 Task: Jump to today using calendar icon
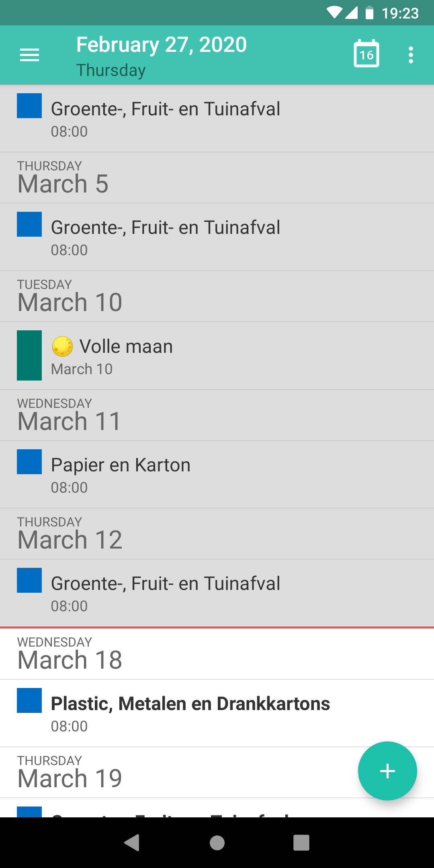tap(366, 54)
